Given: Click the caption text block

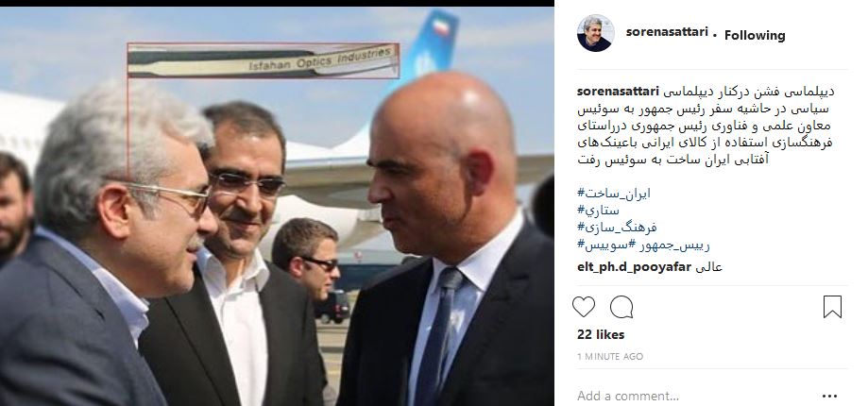Looking at the screenshot, I should (x=706, y=126).
